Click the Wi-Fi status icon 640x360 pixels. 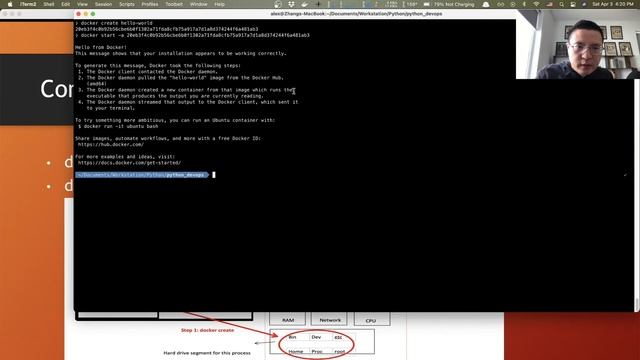tap(537, 4)
